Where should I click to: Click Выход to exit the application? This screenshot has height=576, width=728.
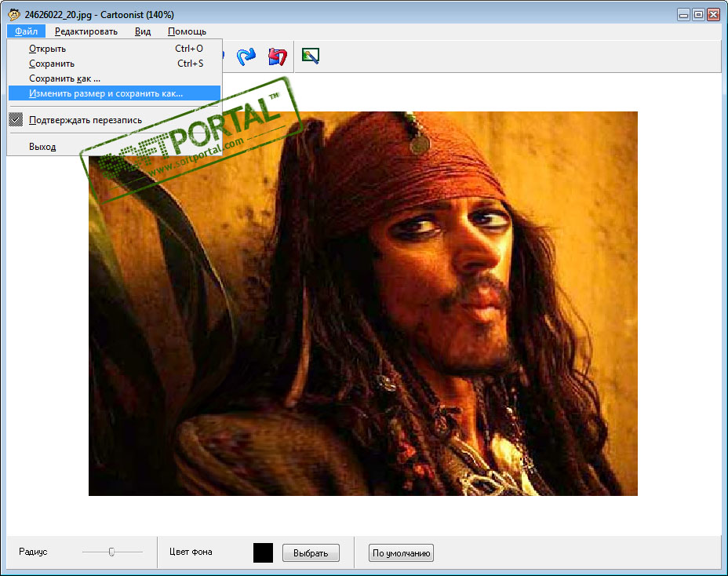click(x=42, y=147)
